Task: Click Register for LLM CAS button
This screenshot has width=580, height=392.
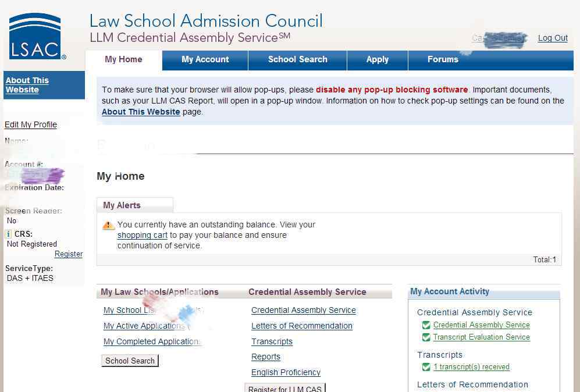Action: pos(285,389)
